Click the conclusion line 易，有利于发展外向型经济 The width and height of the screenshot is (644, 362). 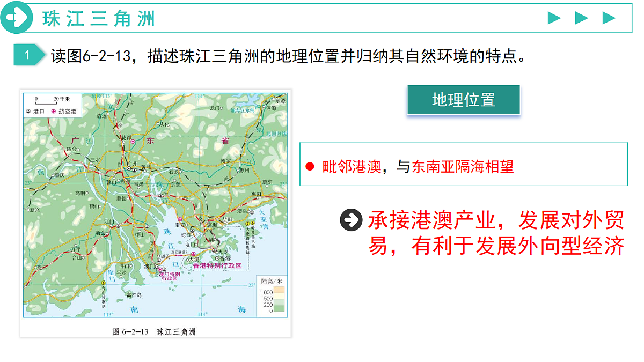[496, 246]
